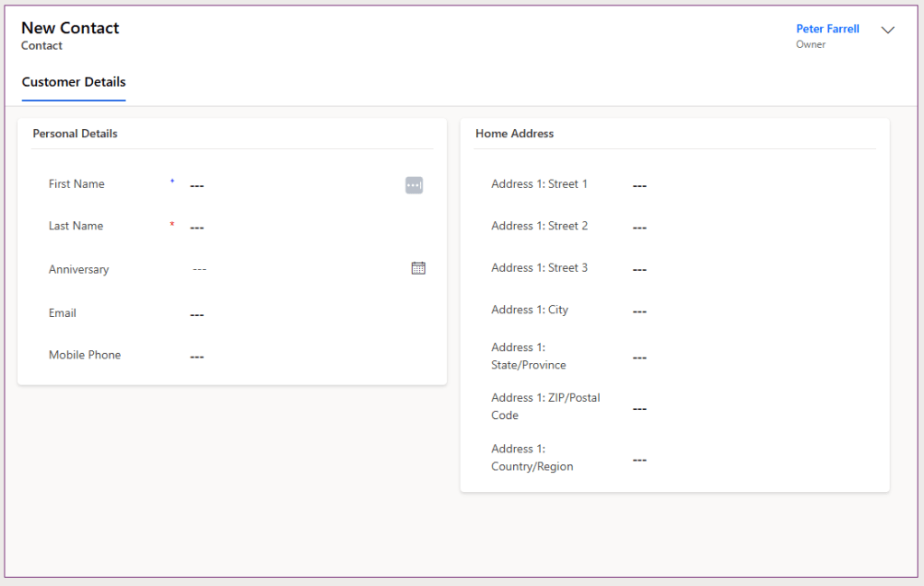Viewport: 924px width, 586px height.
Task: Open Peter Farrell owner link
Action: (827, 29)
